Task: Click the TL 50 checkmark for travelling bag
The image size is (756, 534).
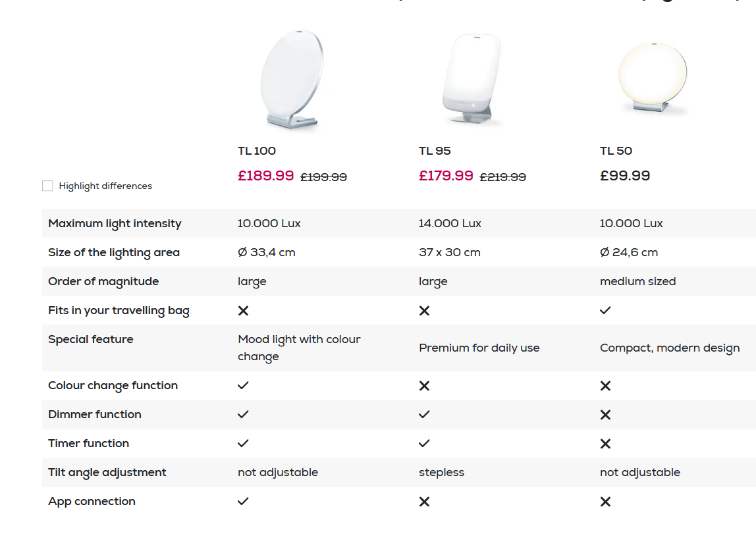Action: point(605,310)
